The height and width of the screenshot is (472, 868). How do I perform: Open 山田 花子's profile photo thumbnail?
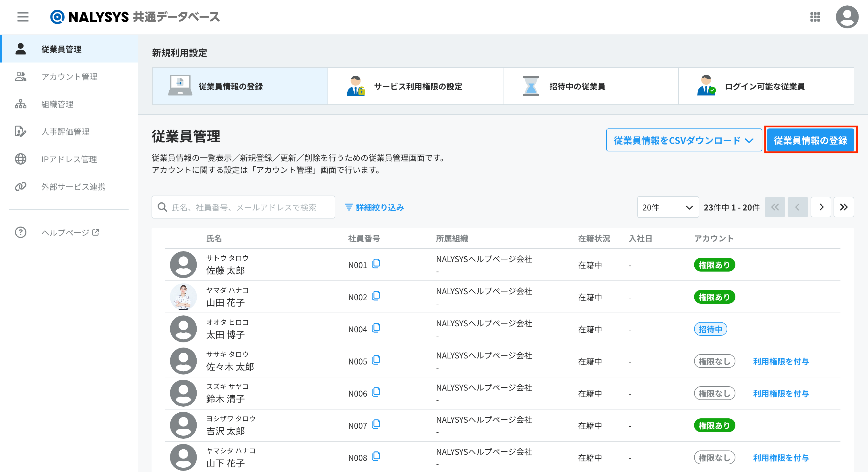tap(183, 297)
